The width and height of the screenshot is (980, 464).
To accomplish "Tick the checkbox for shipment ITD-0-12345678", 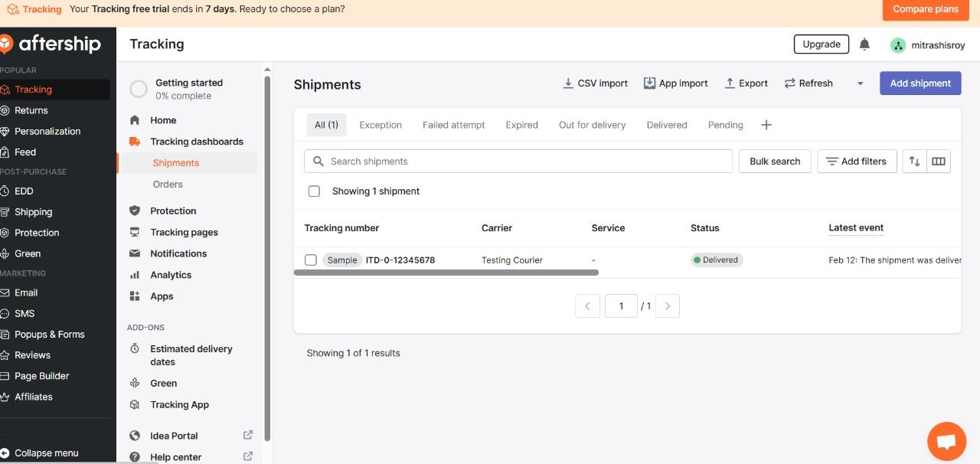I will pyautogui.click(x=311, y=260).
